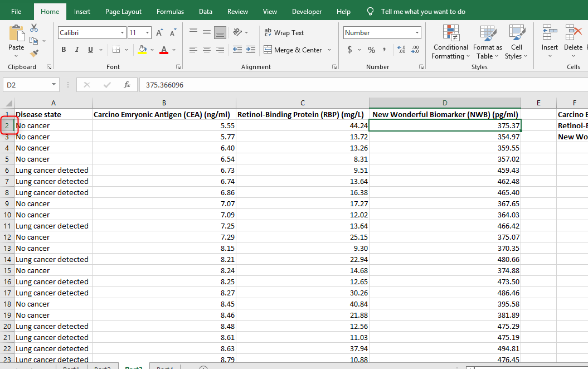The width and height of the screenshot is (588, 369).
Task: Apply the yellow Fill Color bucket
Action: [143, 50]
